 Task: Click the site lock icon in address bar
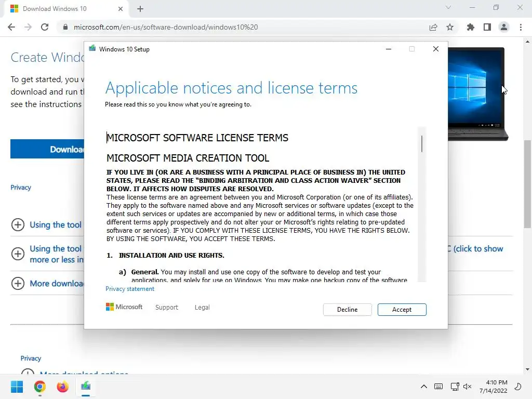65,27
